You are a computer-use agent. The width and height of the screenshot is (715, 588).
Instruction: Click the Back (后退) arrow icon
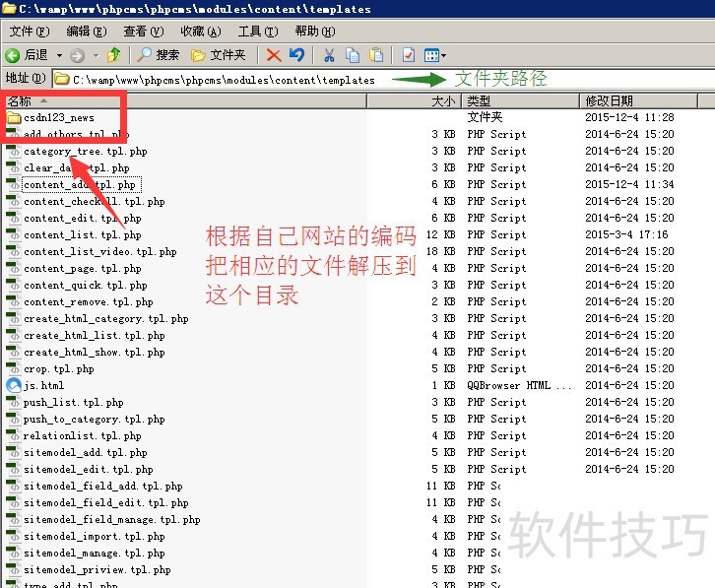(13, 56)
